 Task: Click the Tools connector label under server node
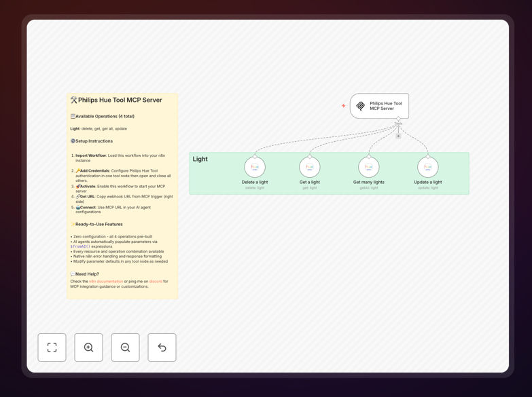[x=398, y=124]
